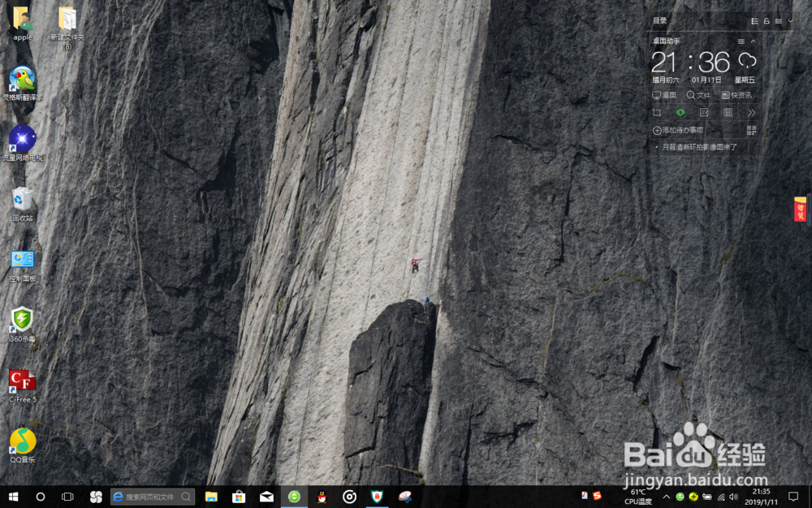This screenshot has height=508, width=812.
Task: Open Task View on taskbar
Action: [x=67, y=497]
